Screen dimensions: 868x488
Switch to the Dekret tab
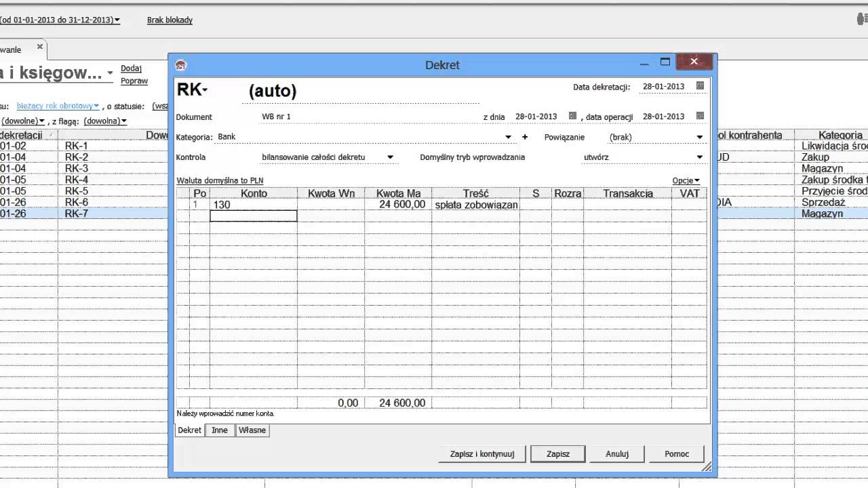point(189,430)
